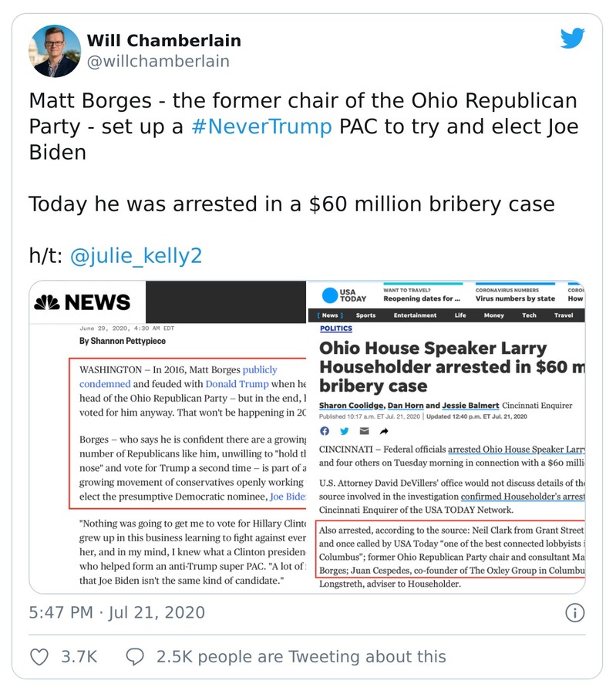This screenshot has height=694, width=616.
Task: Click the tweet info circle icon
Action: click(574, 613)
